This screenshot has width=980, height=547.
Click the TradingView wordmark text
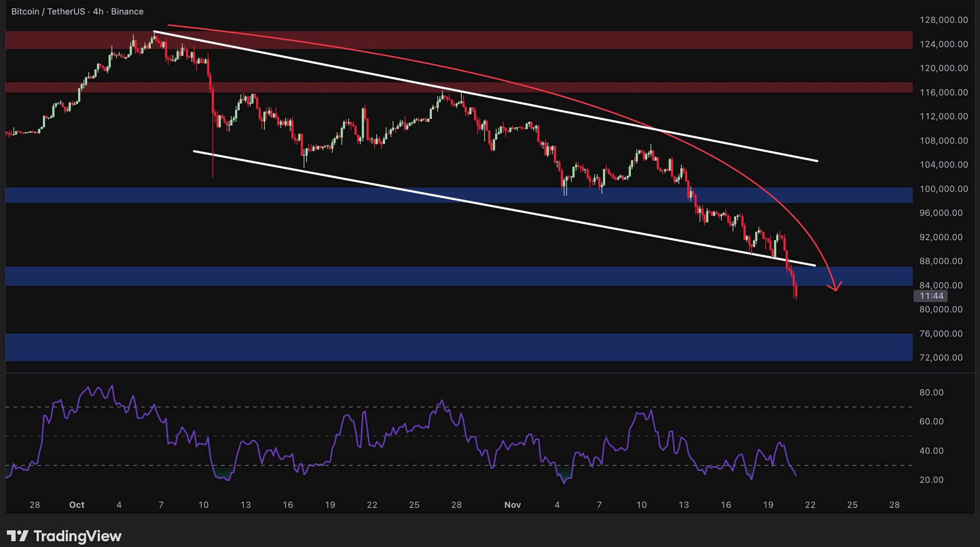point(78,536)
